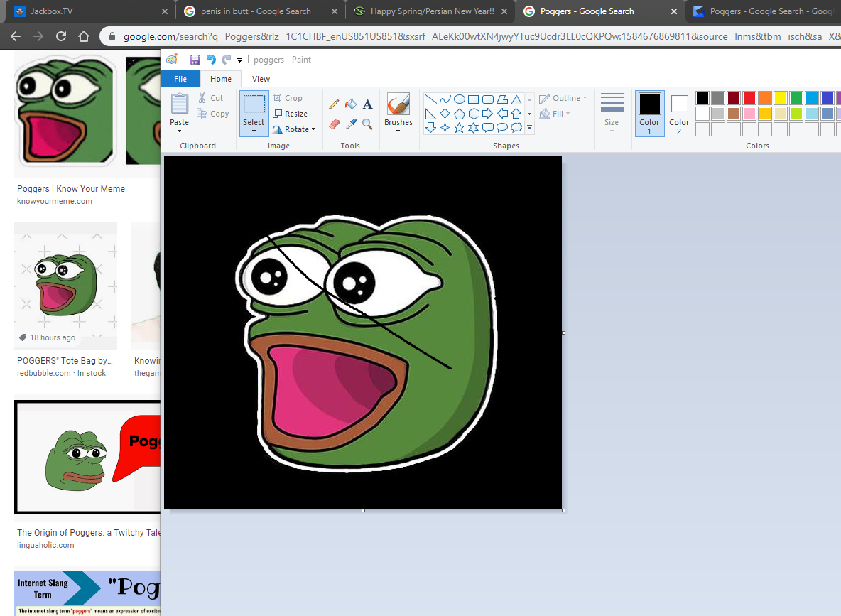Choose the Diamond shape
The image size is (841, 616).
[445, 113]
